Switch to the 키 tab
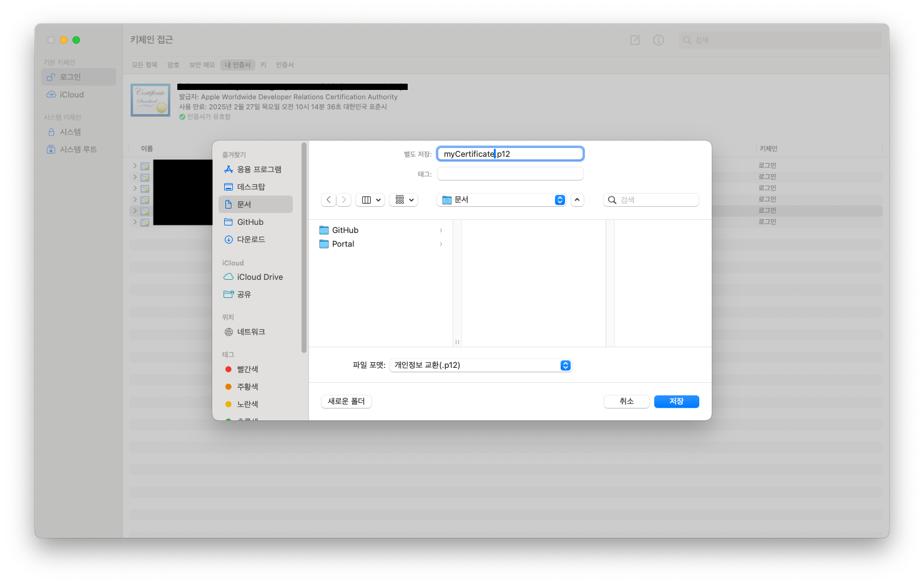 click(263, 65)
